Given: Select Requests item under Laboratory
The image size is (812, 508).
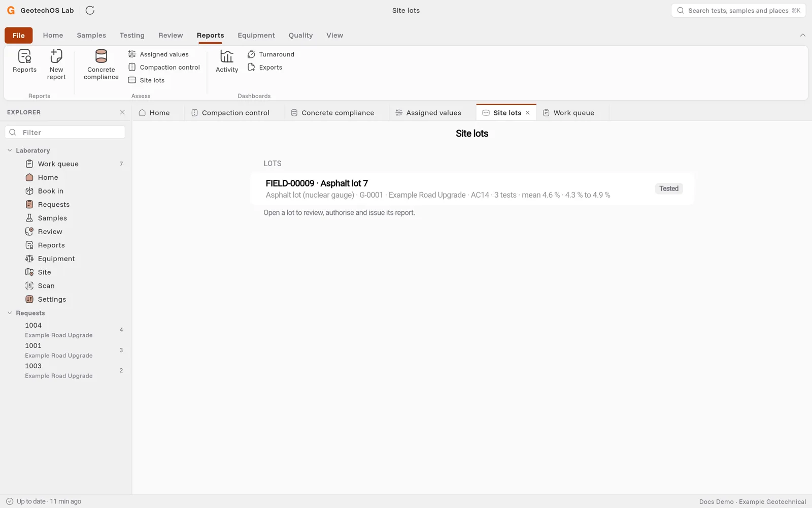Looking at the screenshot, I should pyautogui.click(x=65, y=204).
